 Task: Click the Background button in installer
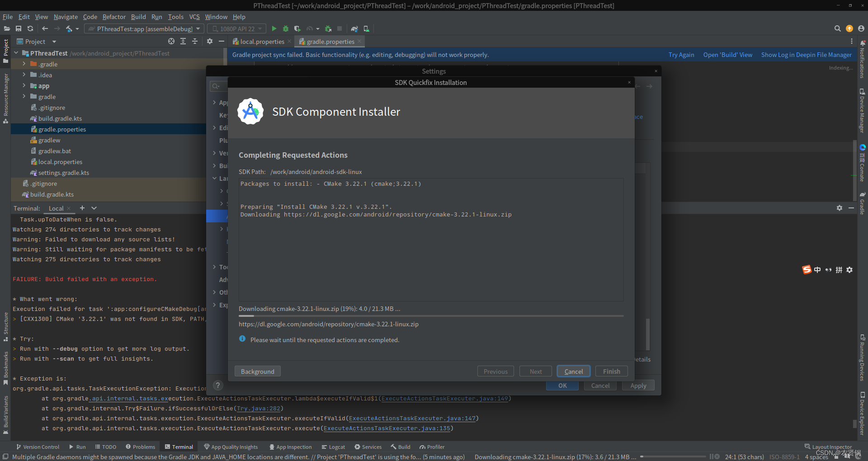tap(258, 371)
